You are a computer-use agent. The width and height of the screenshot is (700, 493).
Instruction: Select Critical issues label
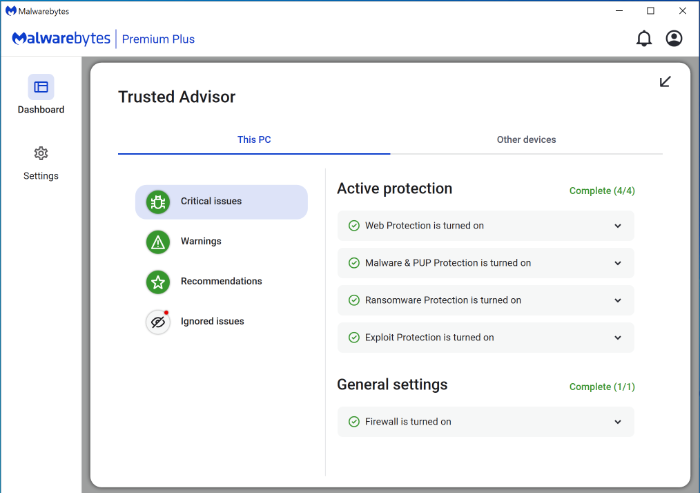[211, 201]
